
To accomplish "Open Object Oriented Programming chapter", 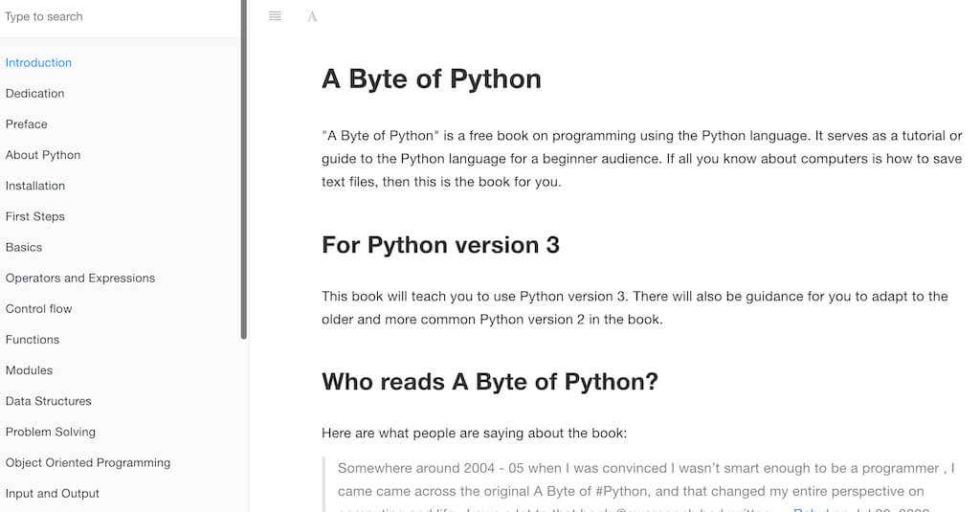I will coord(88,462).
